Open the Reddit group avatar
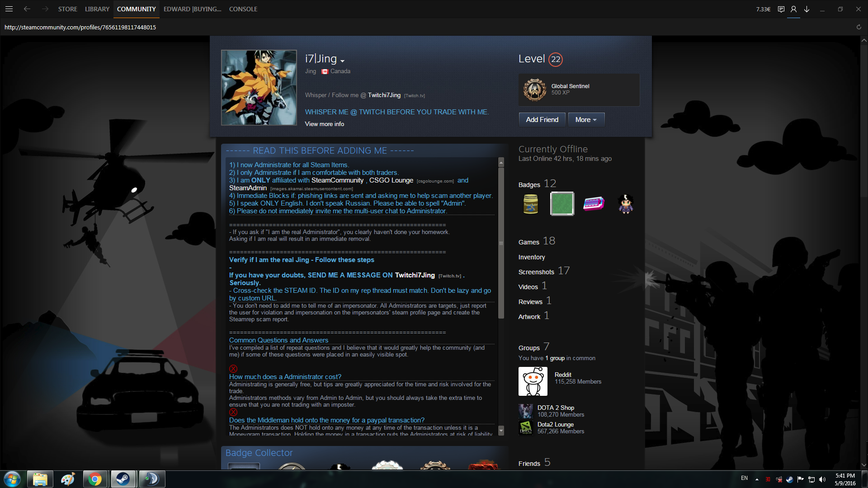Viewport: 868px width, 488px height. (533, 381)
